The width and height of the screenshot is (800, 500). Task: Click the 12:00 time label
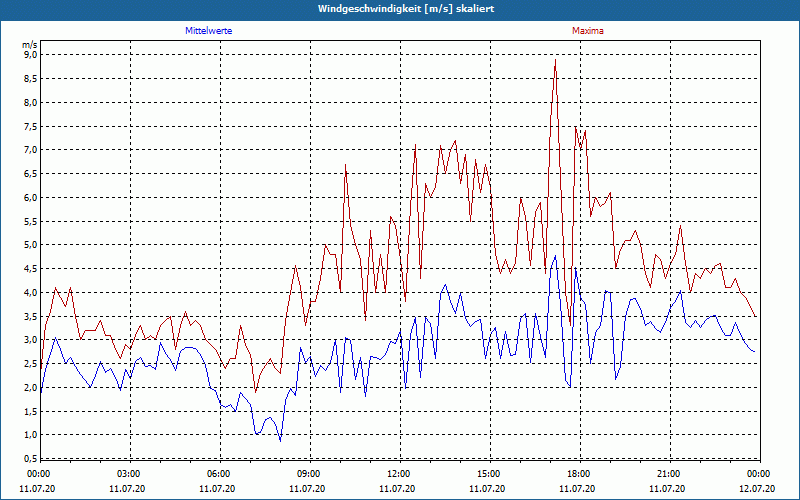(398, 474)
